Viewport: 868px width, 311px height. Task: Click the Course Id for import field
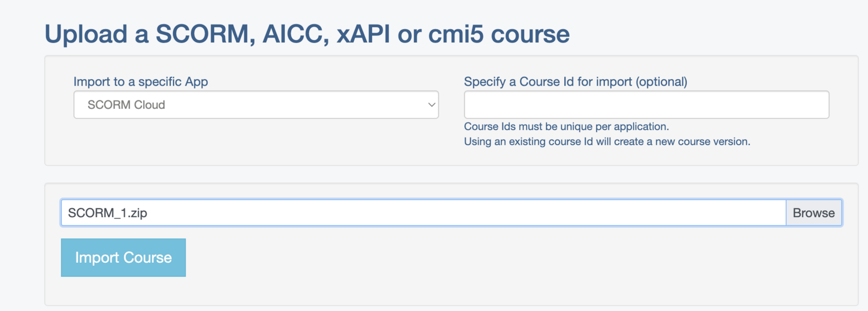pyautogui.click(x=647, y=105)
